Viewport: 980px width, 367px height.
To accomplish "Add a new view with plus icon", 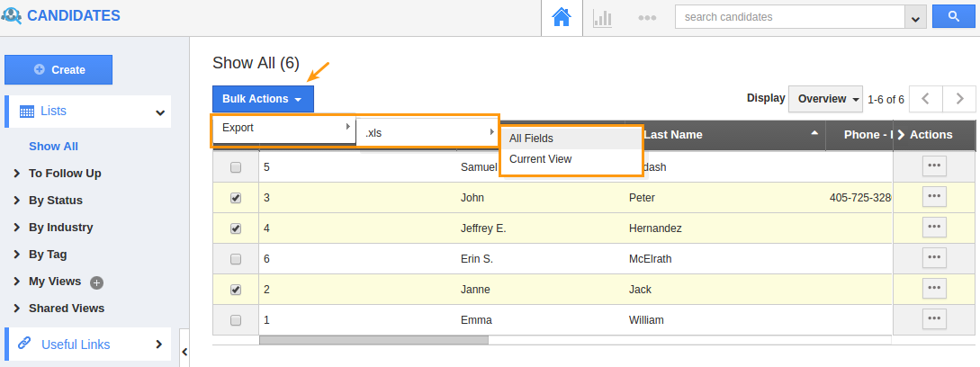I will [97, 282].
